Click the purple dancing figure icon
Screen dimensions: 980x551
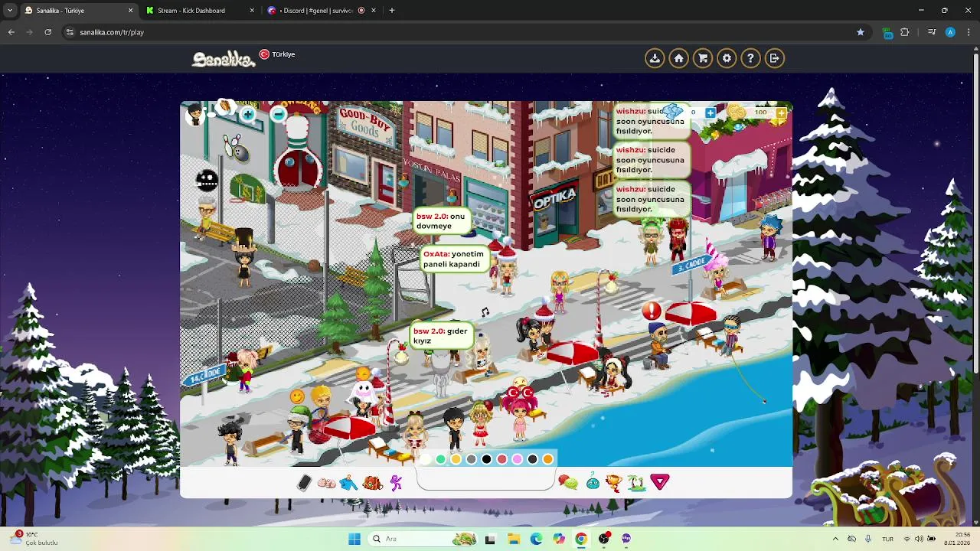(396, 482)
